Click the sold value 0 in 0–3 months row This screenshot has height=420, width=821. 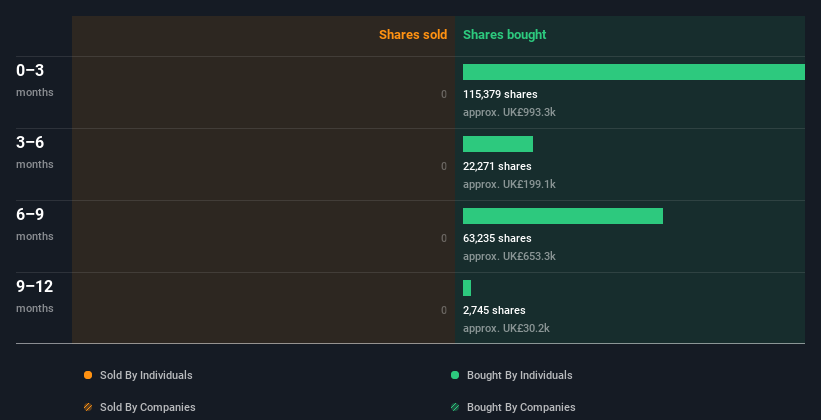pos(444,94)
